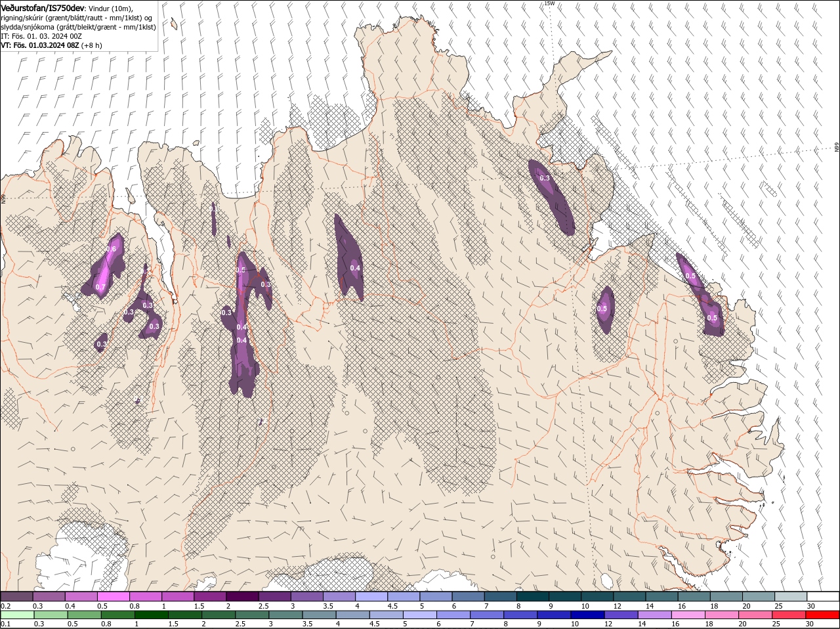
Task: Click the VT valid time line showing 08Z
Action: click(51, 45)
